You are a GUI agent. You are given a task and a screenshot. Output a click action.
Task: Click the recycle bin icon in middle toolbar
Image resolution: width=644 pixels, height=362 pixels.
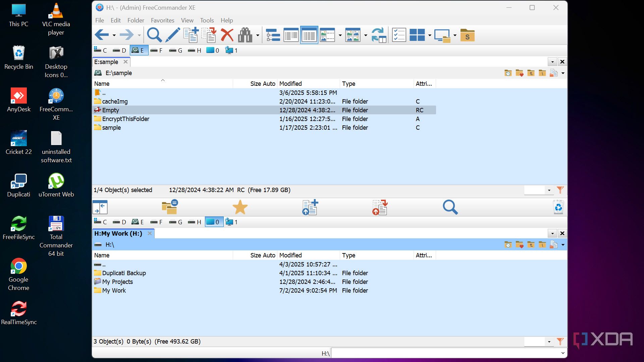click(x=558, y=207)
